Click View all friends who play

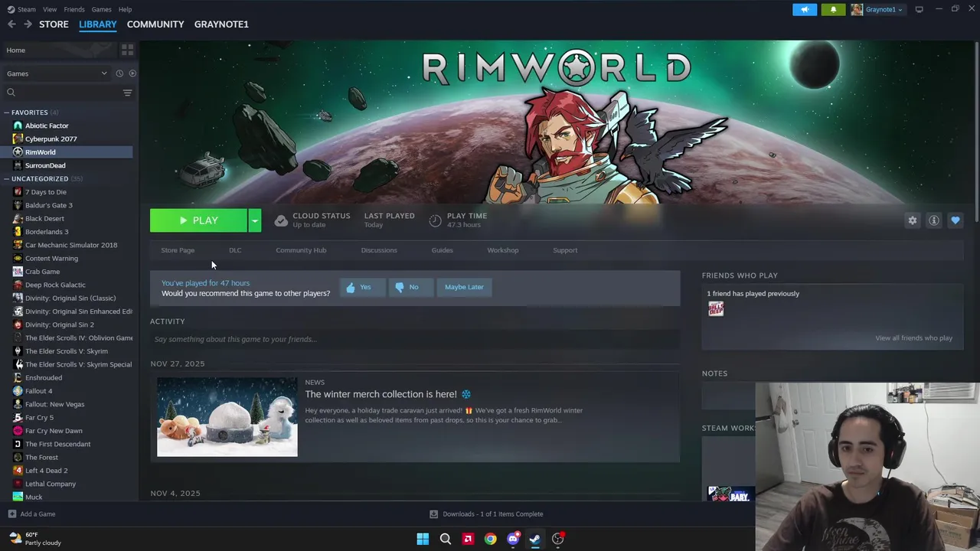[913, 338]
